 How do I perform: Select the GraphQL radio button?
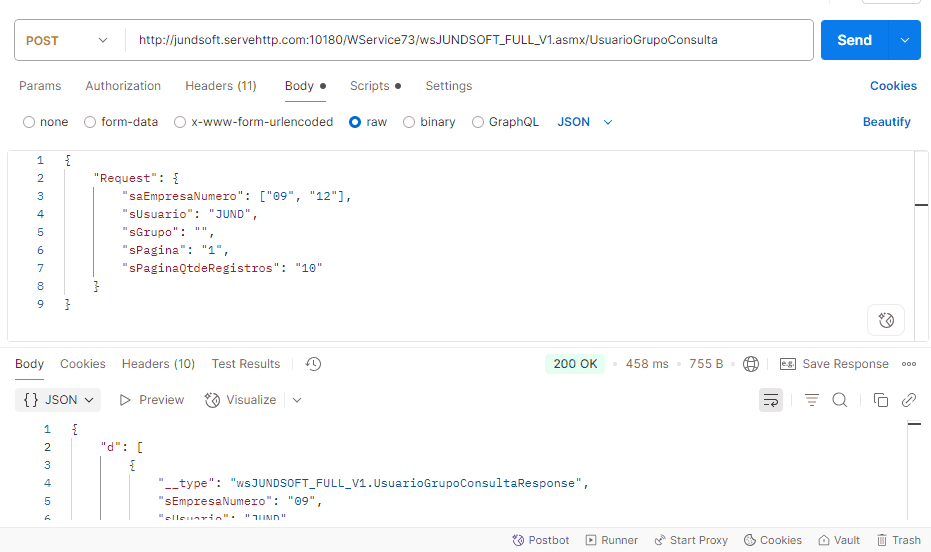point(478,122)
